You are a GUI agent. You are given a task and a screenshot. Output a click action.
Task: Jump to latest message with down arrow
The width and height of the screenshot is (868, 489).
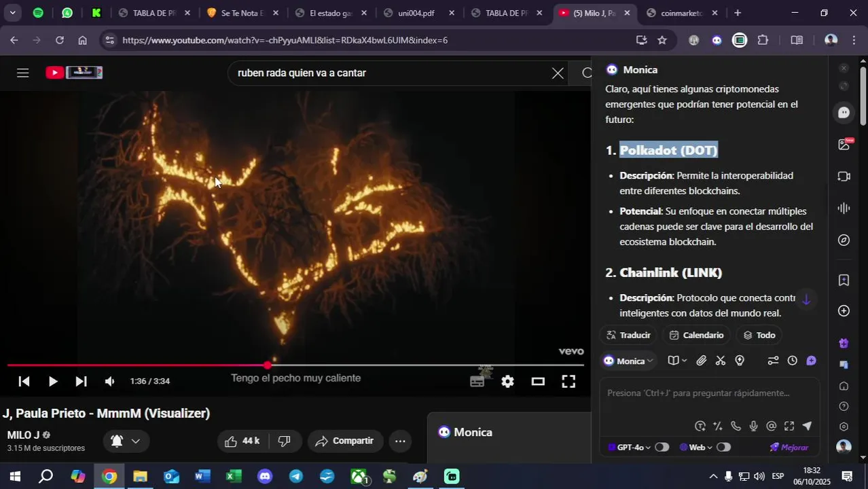(806, 300)
